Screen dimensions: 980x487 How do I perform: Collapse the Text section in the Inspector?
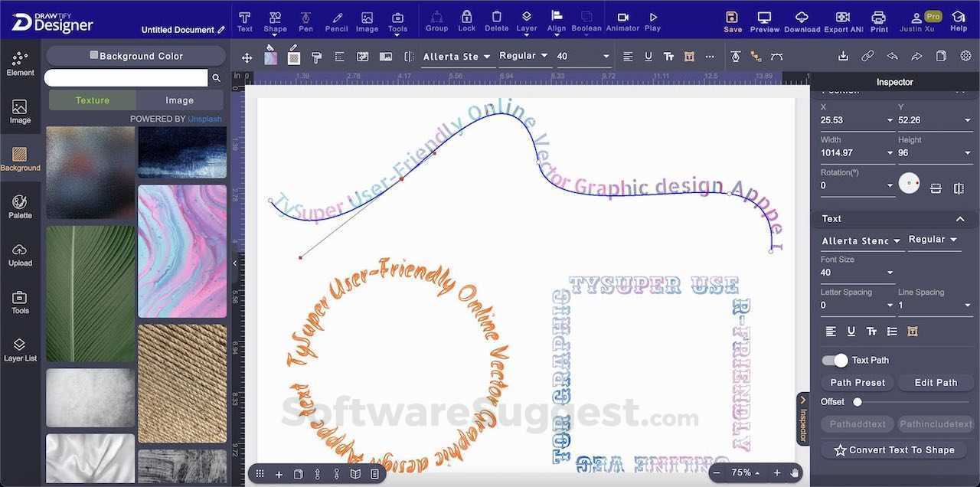[959, 218]
